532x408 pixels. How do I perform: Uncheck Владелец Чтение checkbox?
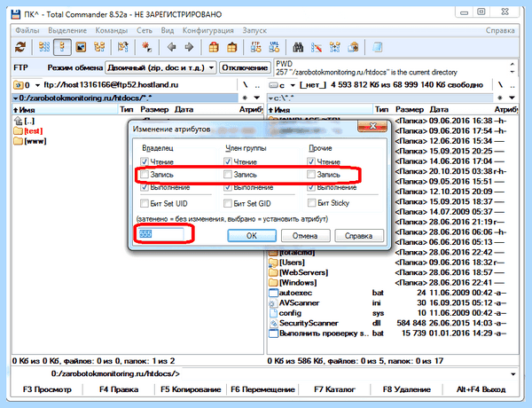pos(145,161)
